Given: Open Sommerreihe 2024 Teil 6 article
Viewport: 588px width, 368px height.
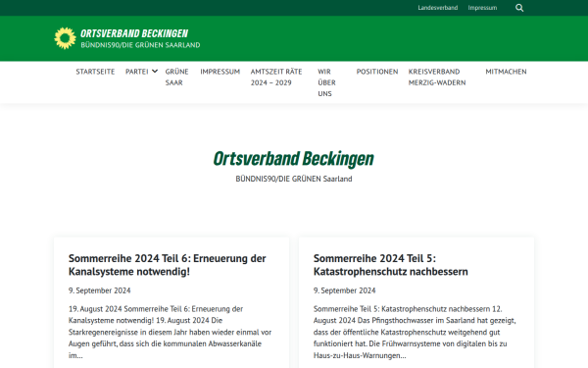Looking at the screenshot, I should 168,265.
